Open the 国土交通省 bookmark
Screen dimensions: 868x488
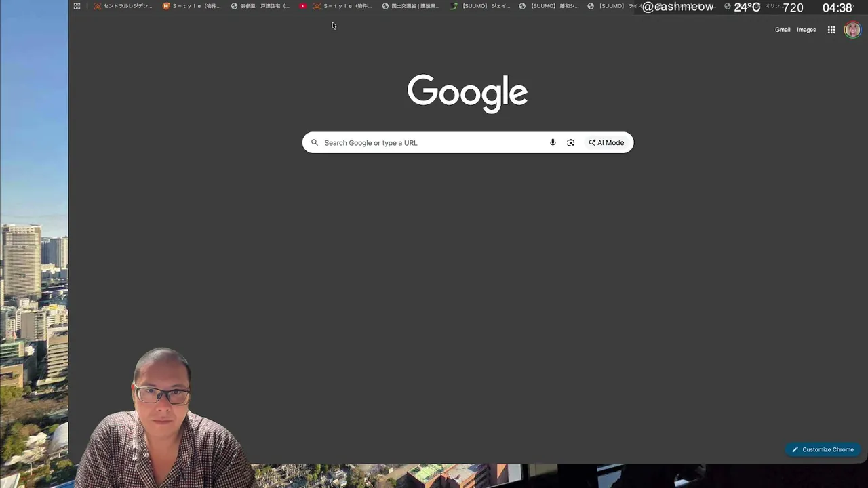[x=411, y=6]
